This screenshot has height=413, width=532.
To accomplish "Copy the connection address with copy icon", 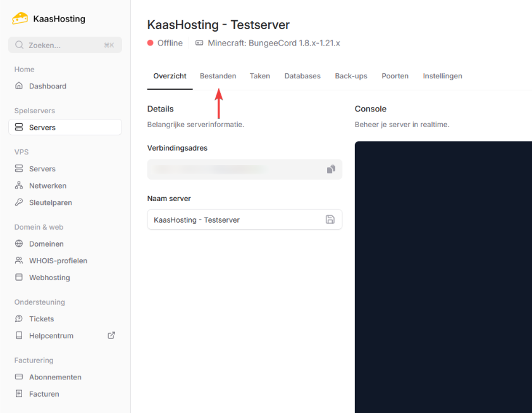I will pos(330,170).
